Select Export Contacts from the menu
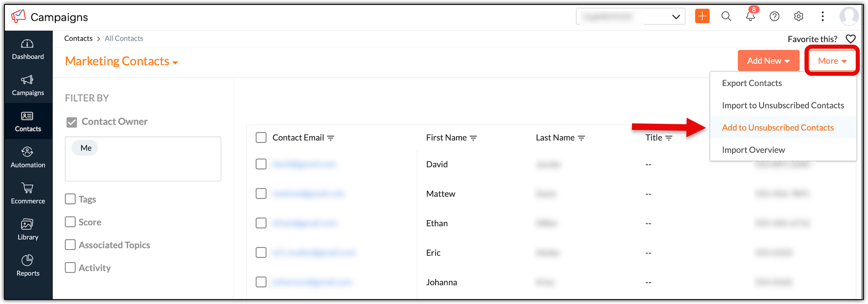 click(x=752, y=83)
